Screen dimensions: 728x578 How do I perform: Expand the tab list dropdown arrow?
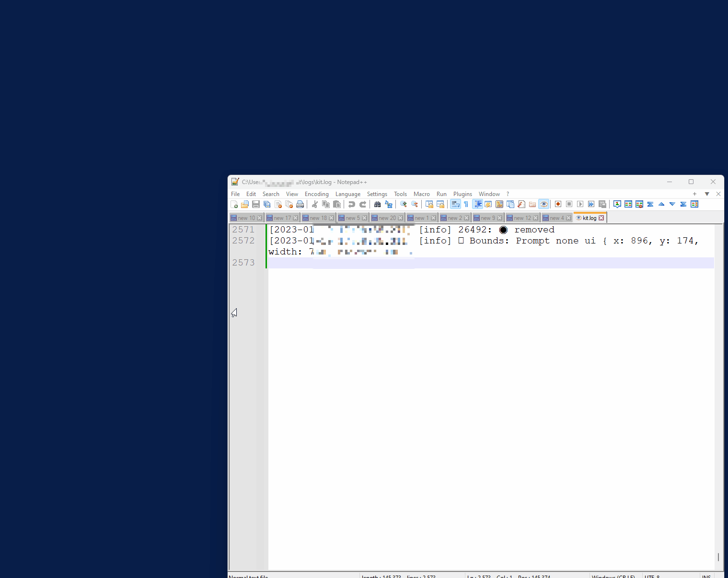(x=707, y=194)
